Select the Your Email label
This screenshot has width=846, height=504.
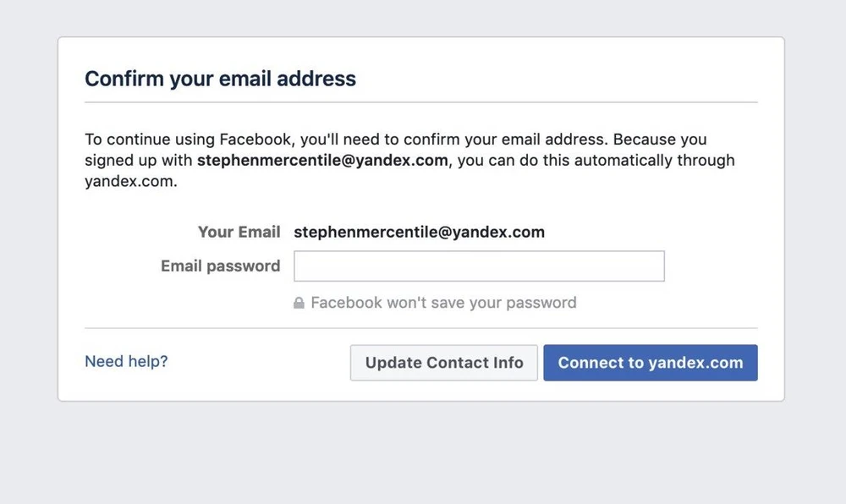click(x=239, y=232)
